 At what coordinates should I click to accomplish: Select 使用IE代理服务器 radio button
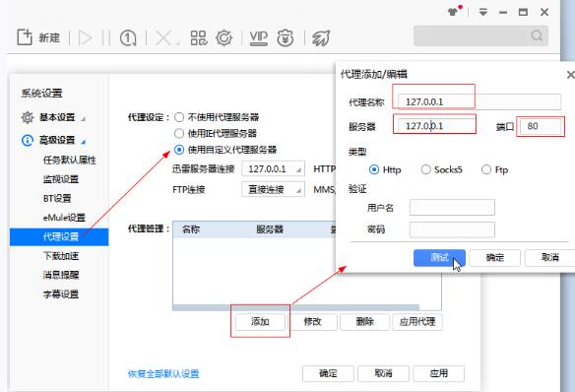tap(179, 133)
